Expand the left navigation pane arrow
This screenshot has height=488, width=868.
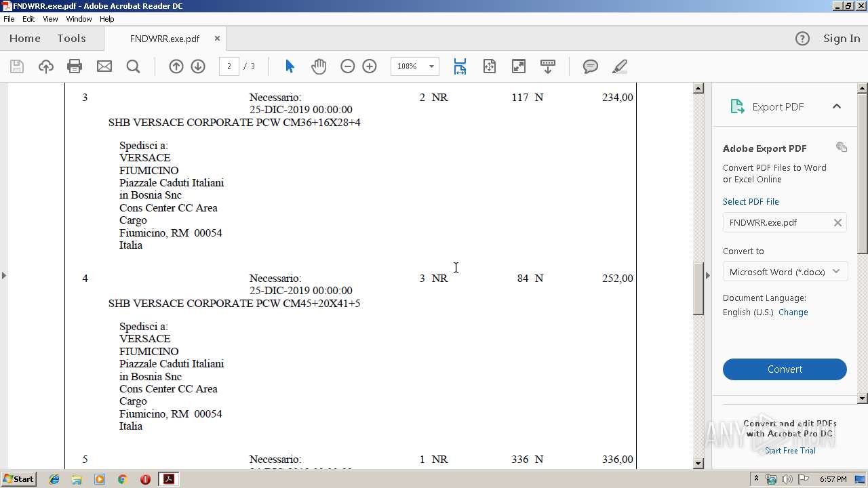click(3, 275)
